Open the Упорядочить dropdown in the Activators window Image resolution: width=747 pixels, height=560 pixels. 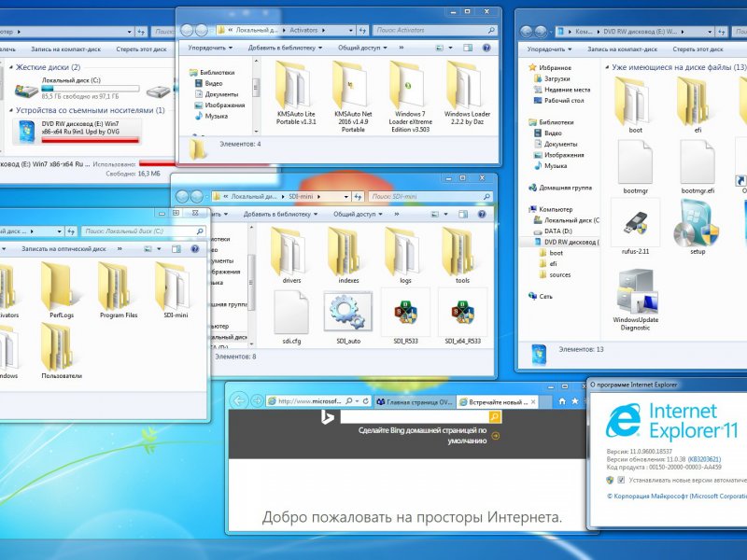(x=210, y=48)
